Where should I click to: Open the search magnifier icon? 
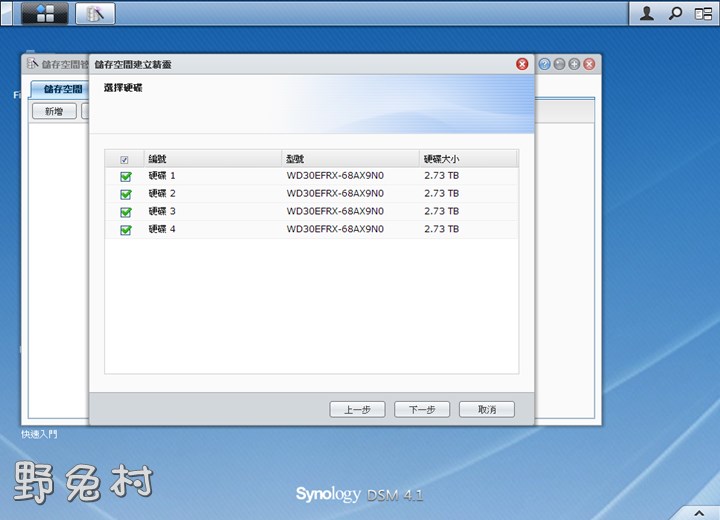pyautogui.click(x=675, y=13)
